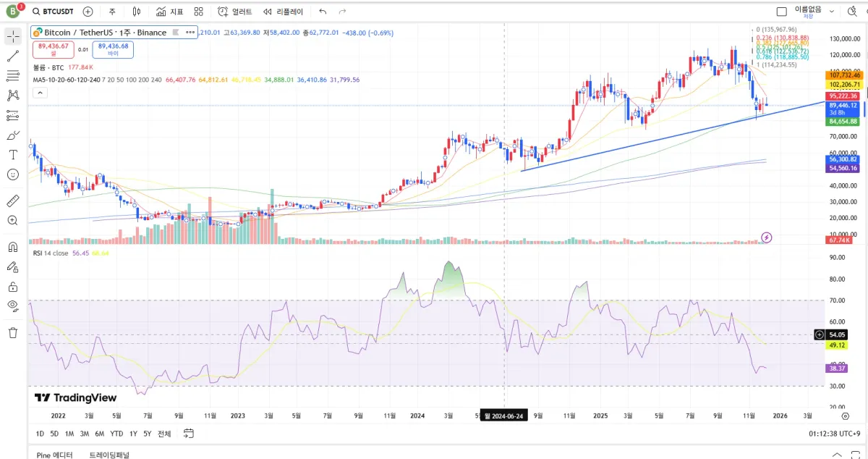This screenshot has width=868, height=459.
Task: Toggle magnet mode for drawings
Action: point(13,247)
